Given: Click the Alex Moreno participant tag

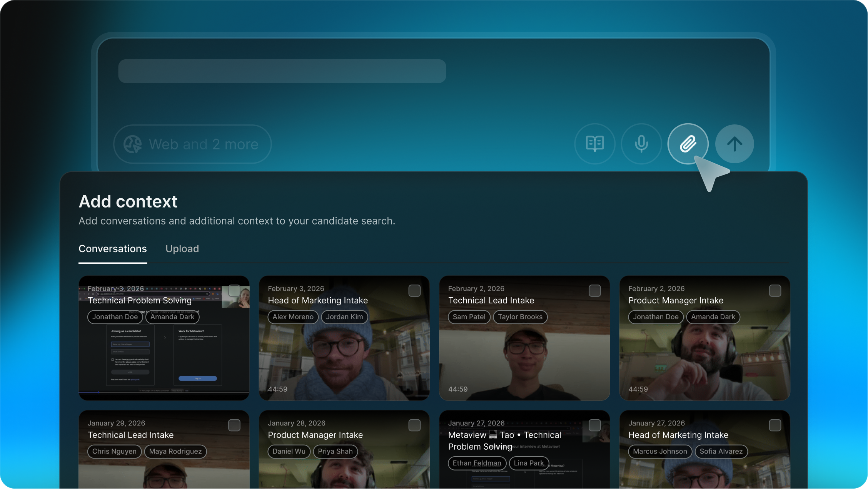Looking at the screenshot, I should click(293, 317).
